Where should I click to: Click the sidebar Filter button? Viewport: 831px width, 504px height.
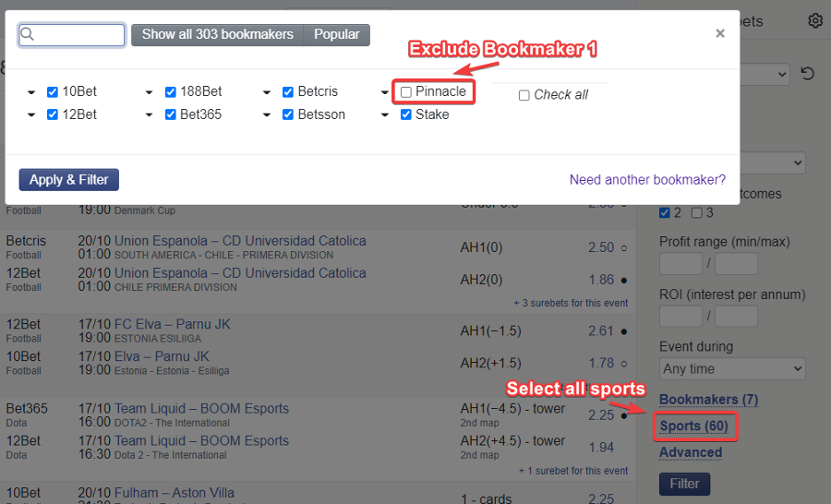pyautogui.click(x=684, y=484)
